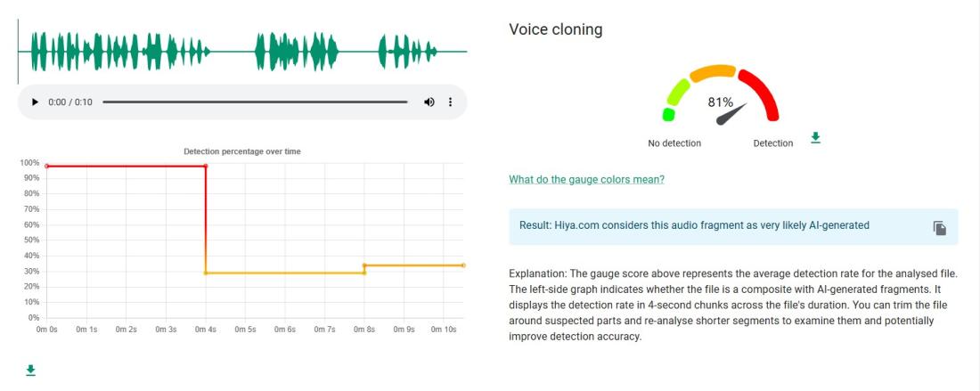The height and width of the screenshot is (391, 980).
Task: Select the 0m 4s red data point
Action: pyautogui.click(x=206, y=167)
